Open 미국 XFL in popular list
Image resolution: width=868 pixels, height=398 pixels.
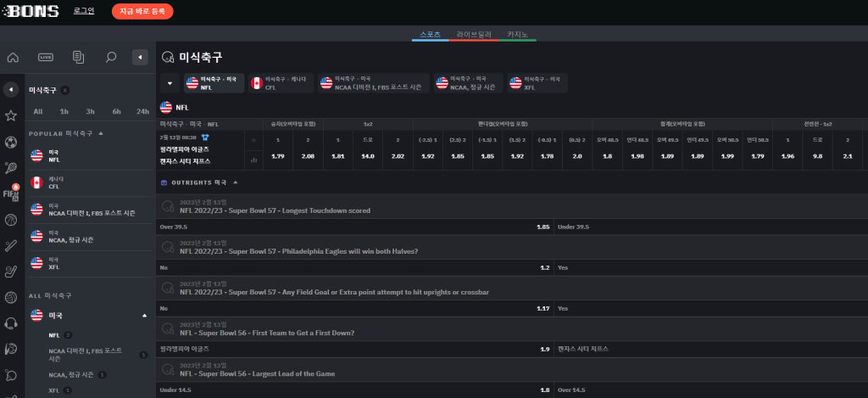click(88, 263)
